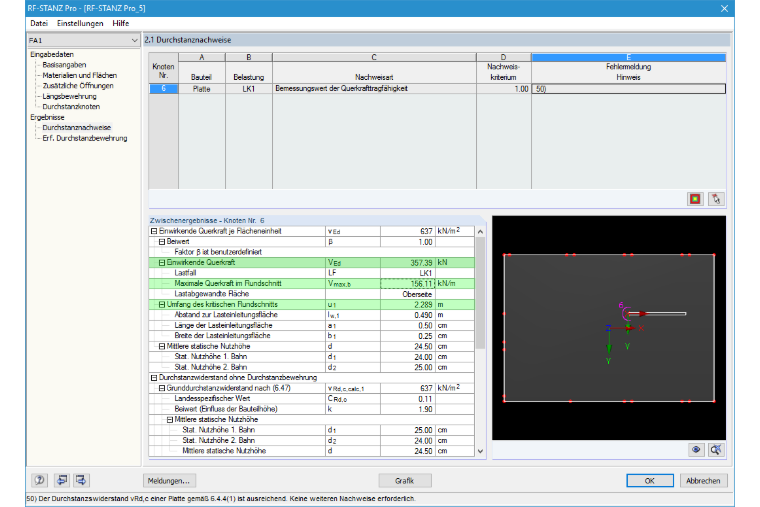Collapse first Mittlere statische Nutzhöhe row
The width and height of the screenshot is (760, 507).
(162, 346)
